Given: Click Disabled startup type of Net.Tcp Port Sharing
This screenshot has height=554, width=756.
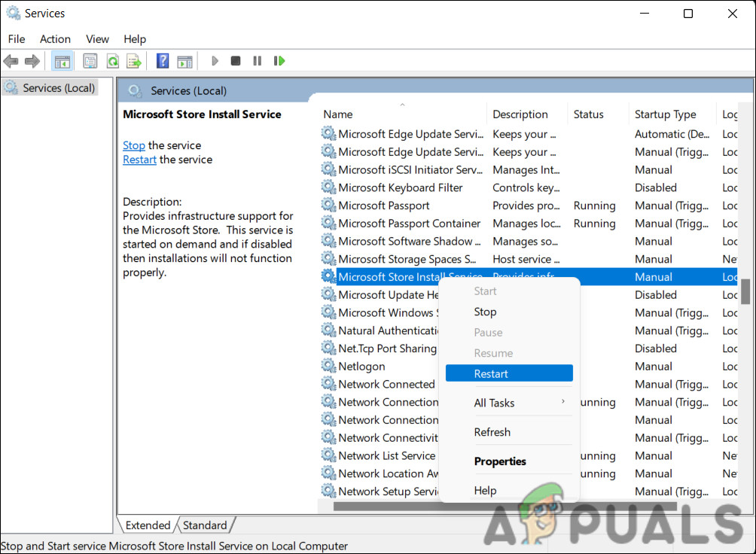Looking at the screenshot, I should click(655, 349).
